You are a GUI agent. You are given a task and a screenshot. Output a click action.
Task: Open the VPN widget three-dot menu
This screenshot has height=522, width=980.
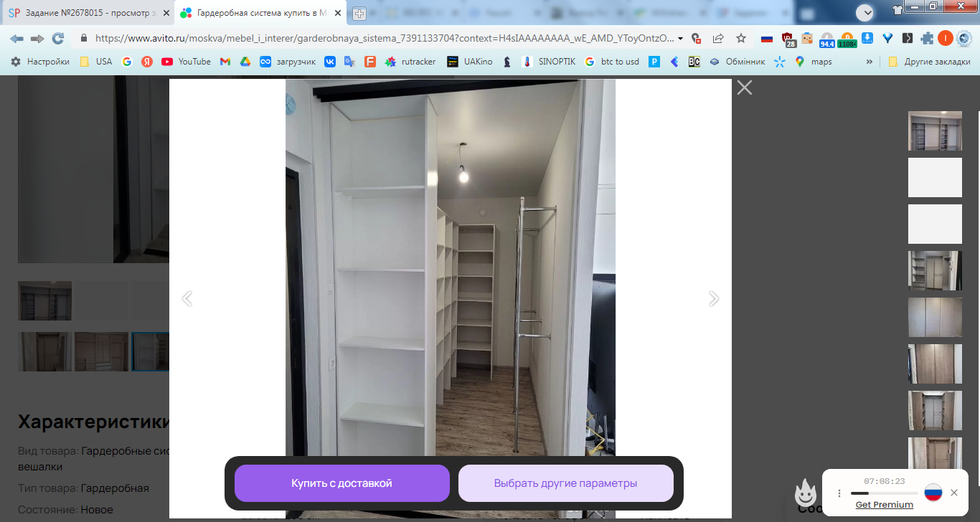pos(839,493)
